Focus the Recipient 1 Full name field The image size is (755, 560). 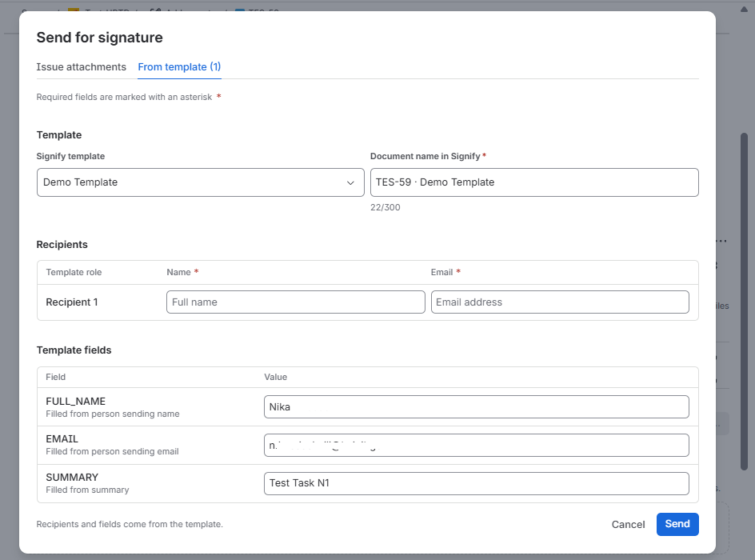(296, 302)
